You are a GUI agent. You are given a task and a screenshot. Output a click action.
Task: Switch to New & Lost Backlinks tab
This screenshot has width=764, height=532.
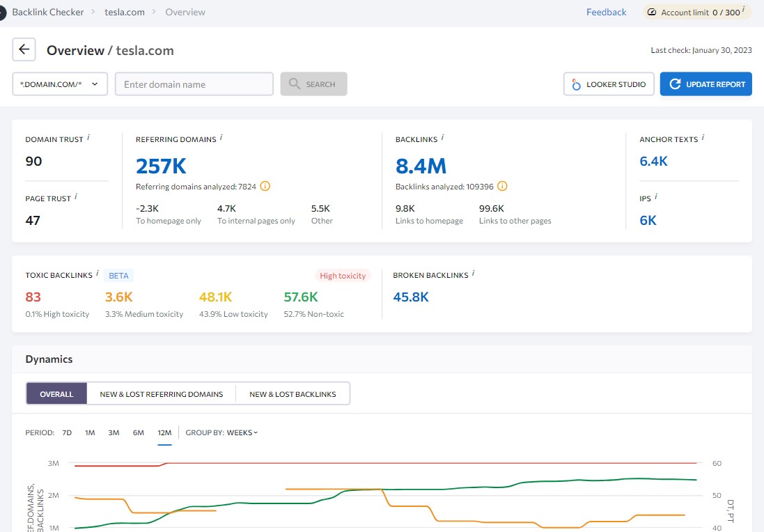coord(293,393)
